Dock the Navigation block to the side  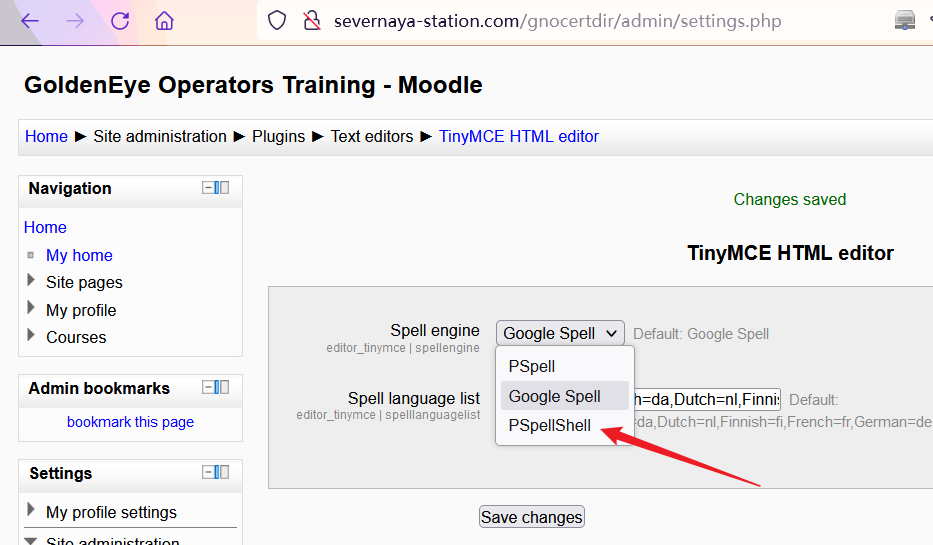pyautogui.click(x=224, y=188)
